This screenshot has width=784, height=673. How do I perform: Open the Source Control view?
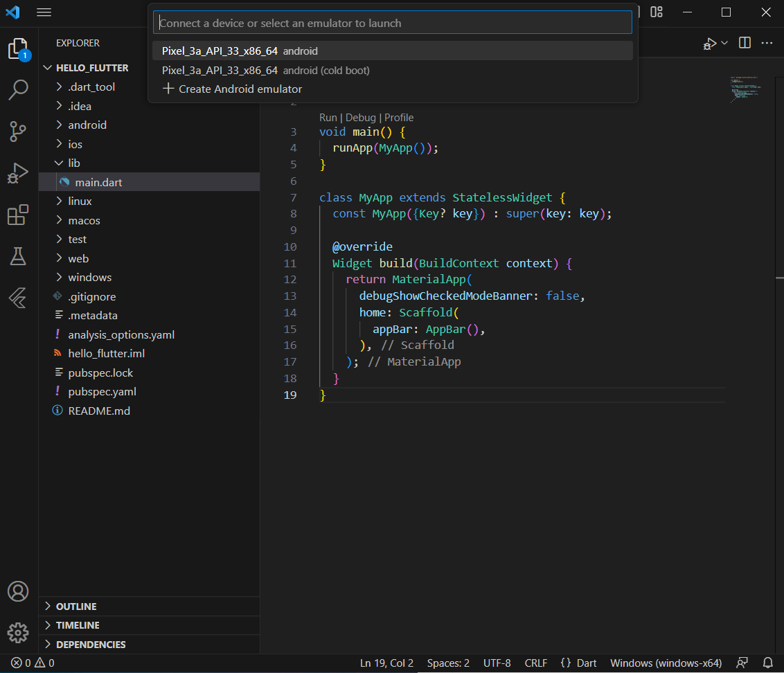(18, 132)
